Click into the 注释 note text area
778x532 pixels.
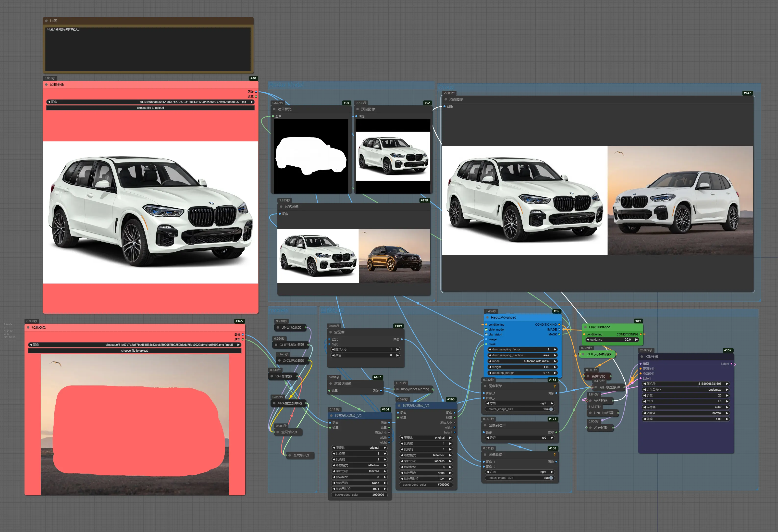click(148, 49)
